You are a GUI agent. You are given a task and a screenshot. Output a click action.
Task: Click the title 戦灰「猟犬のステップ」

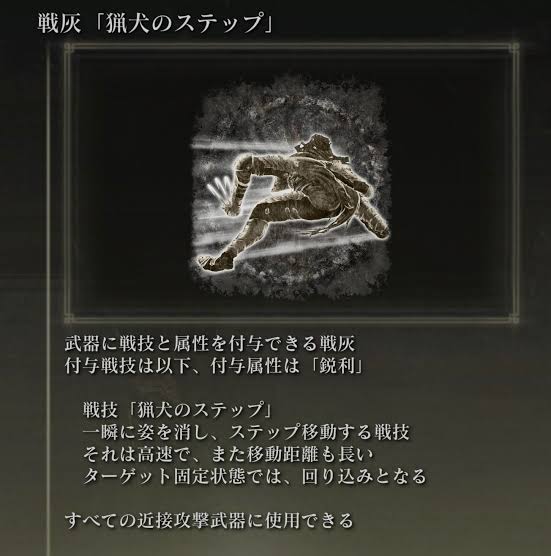click(155, 23)
